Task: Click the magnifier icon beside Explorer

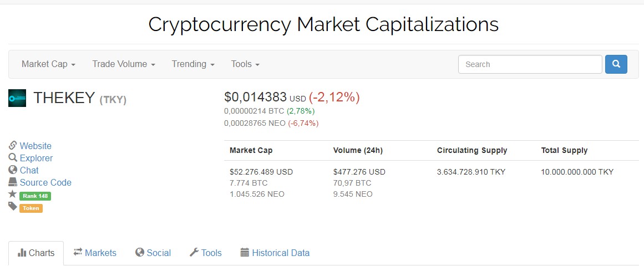Action: (13, 158)
